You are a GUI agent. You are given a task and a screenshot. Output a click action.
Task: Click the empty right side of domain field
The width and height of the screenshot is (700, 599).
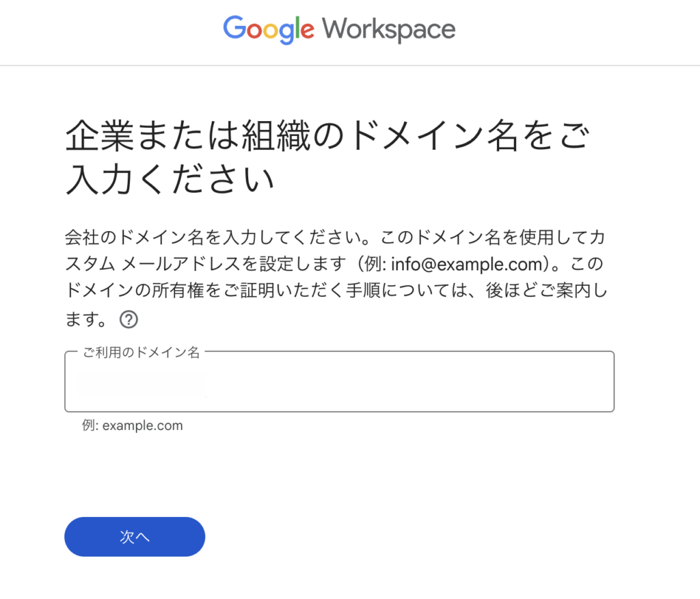coord(479,385)
